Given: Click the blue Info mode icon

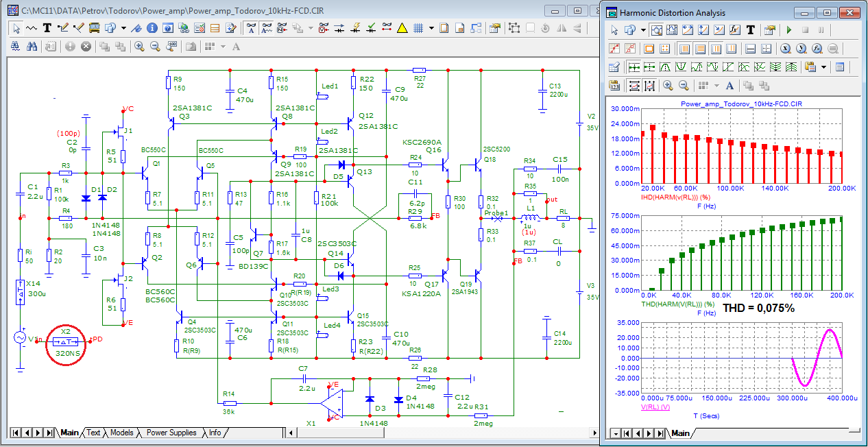Looking at the screenshot, I should coord(151,28).
